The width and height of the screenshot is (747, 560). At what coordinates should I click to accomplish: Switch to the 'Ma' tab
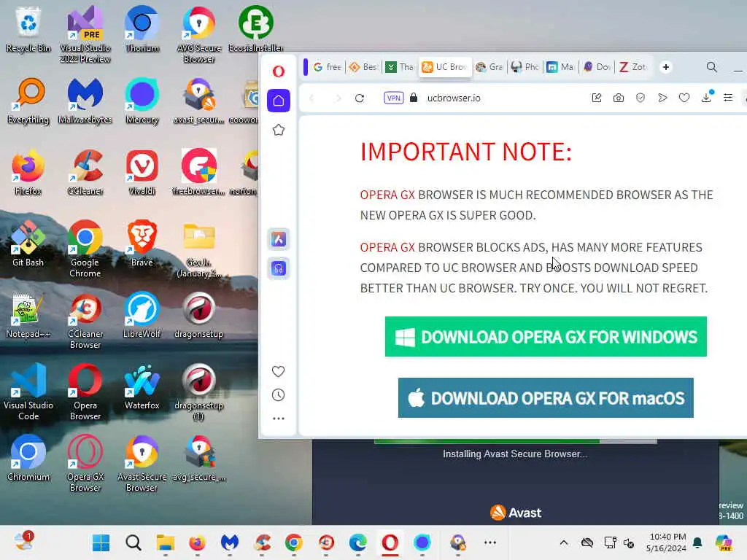coord(560,67)
